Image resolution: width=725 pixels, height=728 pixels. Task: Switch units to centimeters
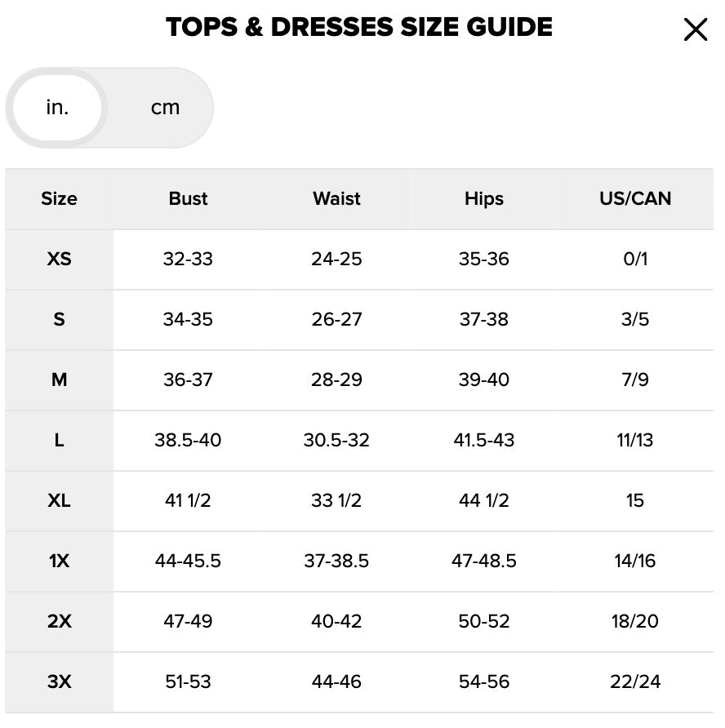click(165, 108)
